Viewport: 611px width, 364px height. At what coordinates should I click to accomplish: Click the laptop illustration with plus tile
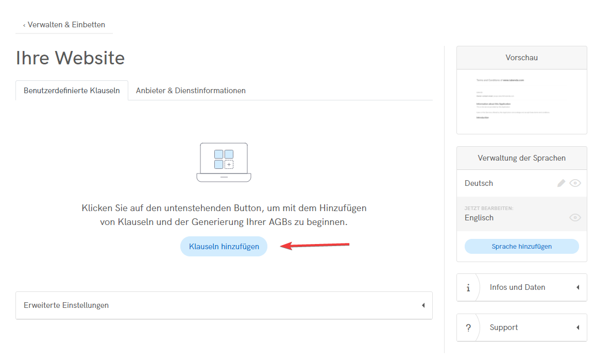tap(224, 162)
